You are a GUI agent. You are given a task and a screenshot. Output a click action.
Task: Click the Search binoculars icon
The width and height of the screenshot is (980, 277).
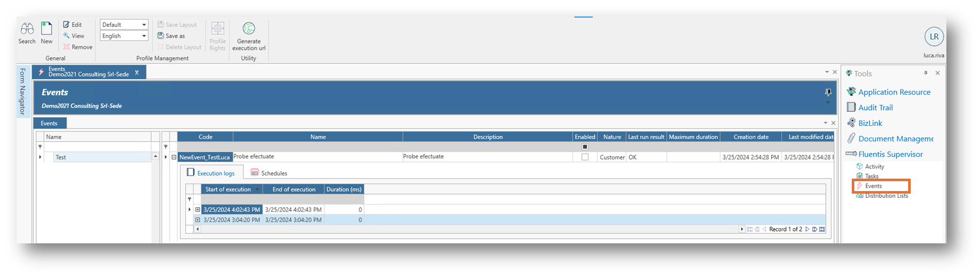click(27, 28)
